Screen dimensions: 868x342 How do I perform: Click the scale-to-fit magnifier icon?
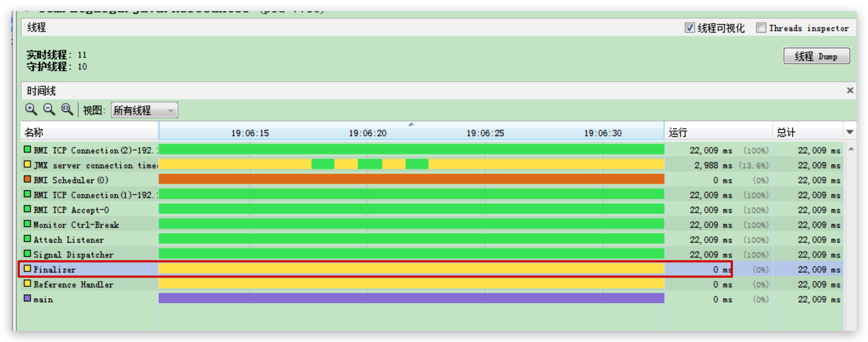pos(67,109)
